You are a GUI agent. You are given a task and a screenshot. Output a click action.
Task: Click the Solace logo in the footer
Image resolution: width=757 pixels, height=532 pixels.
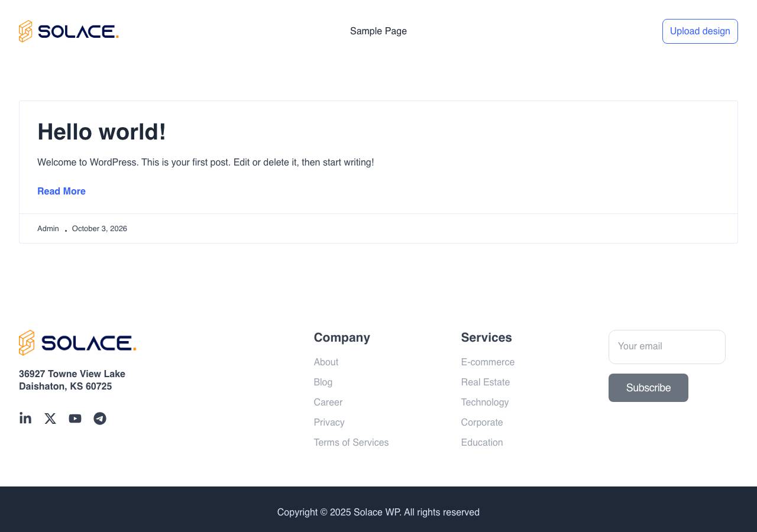tap(77, 343)
